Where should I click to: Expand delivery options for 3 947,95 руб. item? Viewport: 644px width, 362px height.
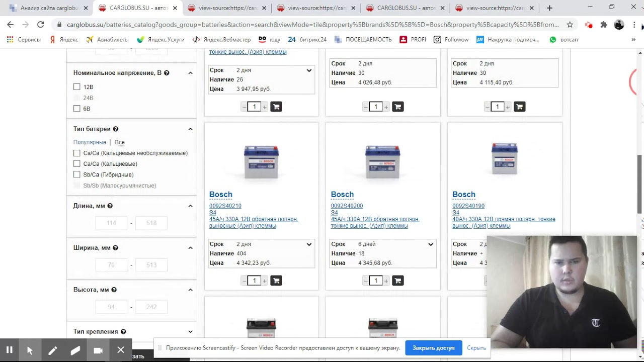point(309,70)
